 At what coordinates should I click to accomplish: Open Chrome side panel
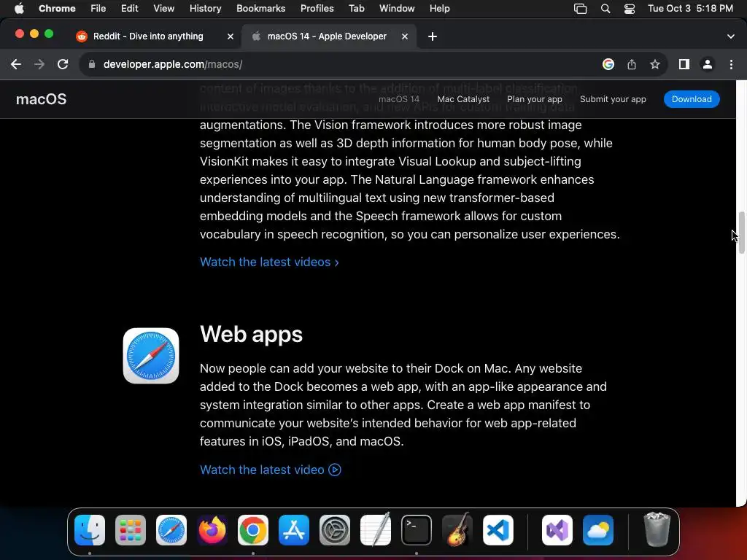tap(684, 64)
